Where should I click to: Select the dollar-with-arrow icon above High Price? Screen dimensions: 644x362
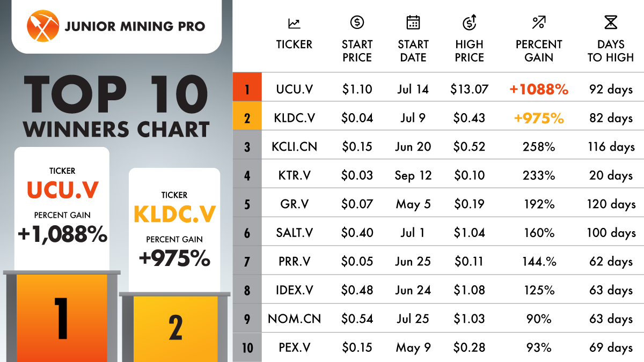(x=470, y=23)
